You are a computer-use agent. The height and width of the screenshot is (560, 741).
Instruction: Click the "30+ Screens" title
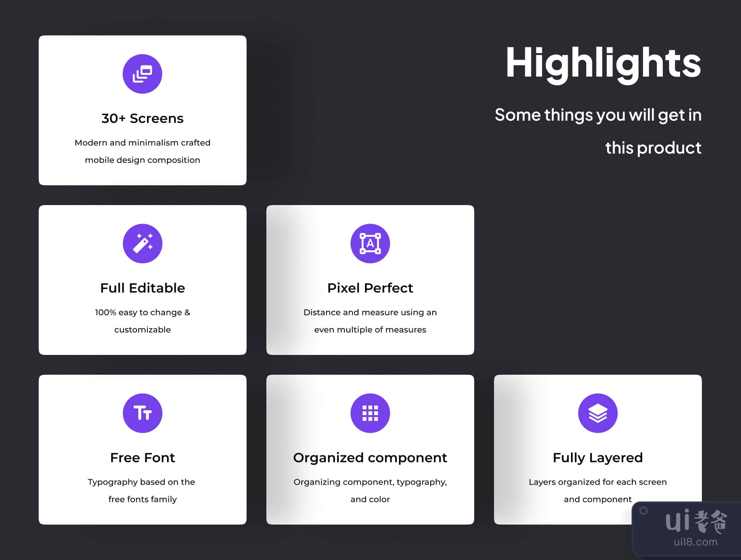tap(142, 119)
